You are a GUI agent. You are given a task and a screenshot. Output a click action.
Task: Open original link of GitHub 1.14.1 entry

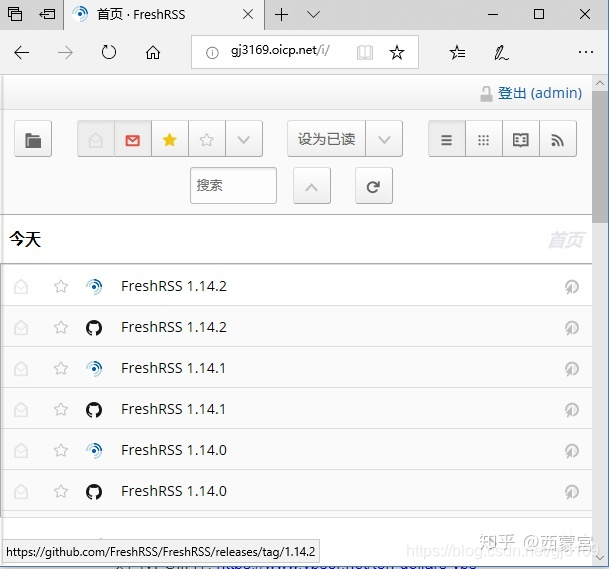pos(572,410)
